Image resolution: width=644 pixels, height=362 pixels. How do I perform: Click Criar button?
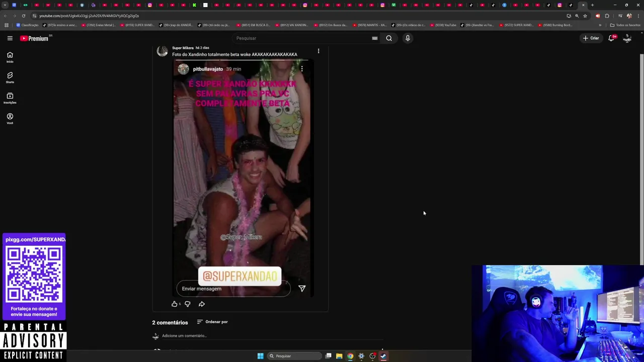pos(591,38)
